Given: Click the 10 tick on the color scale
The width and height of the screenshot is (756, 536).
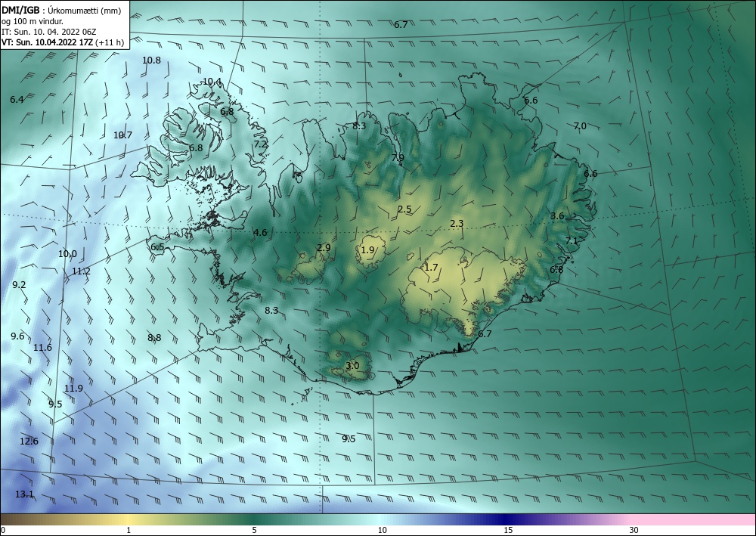Looking at the screenshot, I should [x=382, y=531].
